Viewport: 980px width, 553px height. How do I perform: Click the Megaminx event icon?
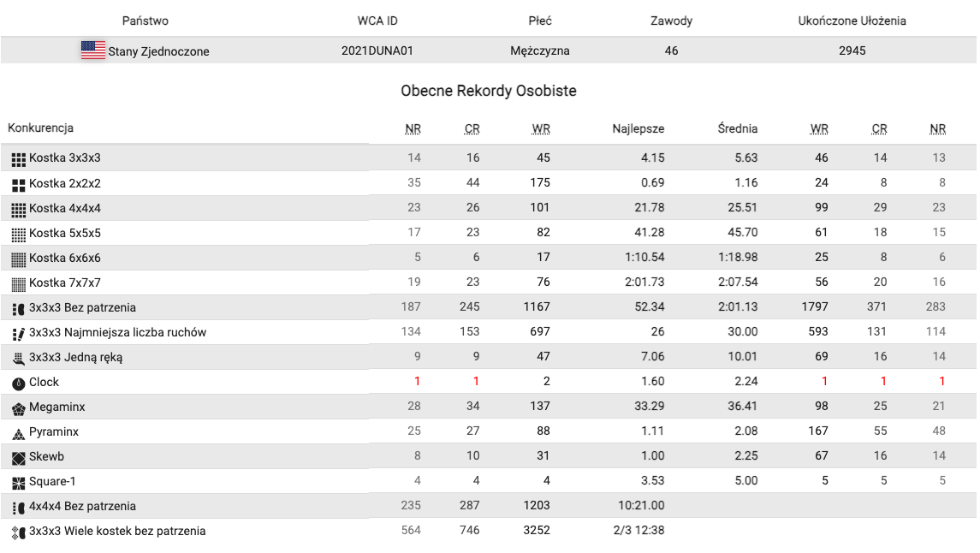pos(19,407)
